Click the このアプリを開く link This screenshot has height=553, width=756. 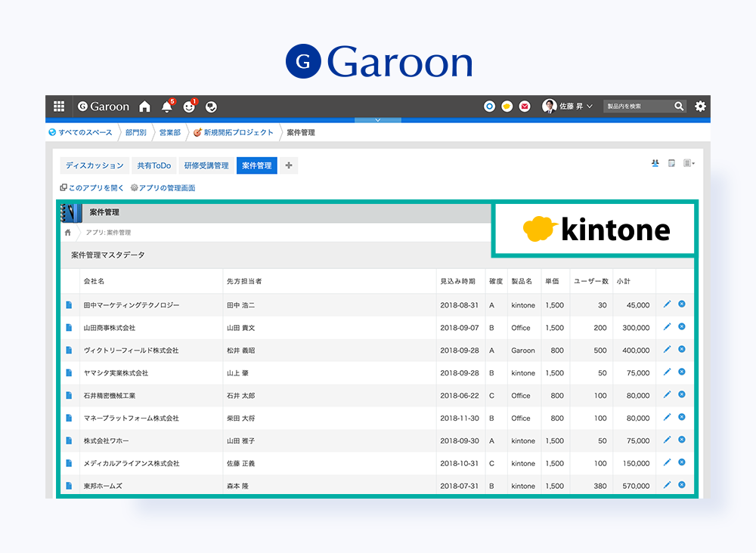click(x=91, y=188)
